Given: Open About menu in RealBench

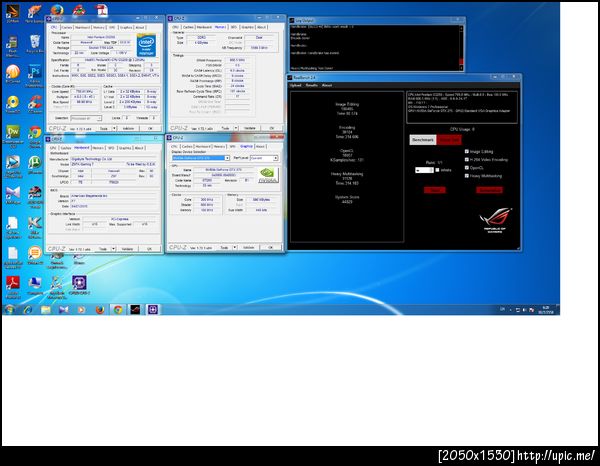Looking at the screenshot, I should coord(327,85).
